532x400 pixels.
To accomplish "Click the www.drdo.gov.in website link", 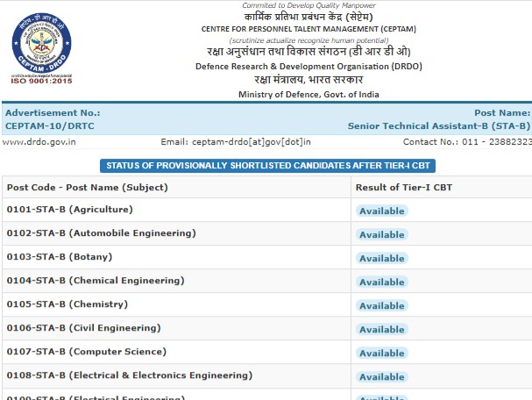I will (39, 142).
